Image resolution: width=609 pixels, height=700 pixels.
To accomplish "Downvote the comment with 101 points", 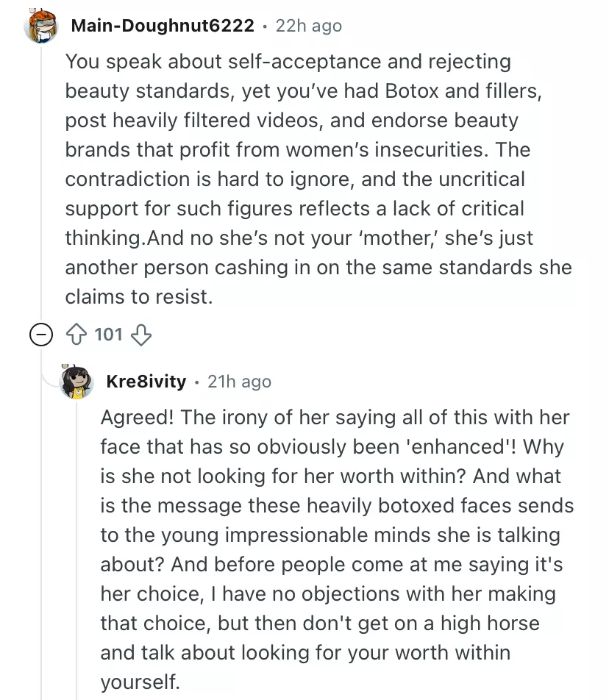I will (x=140, y=335).
